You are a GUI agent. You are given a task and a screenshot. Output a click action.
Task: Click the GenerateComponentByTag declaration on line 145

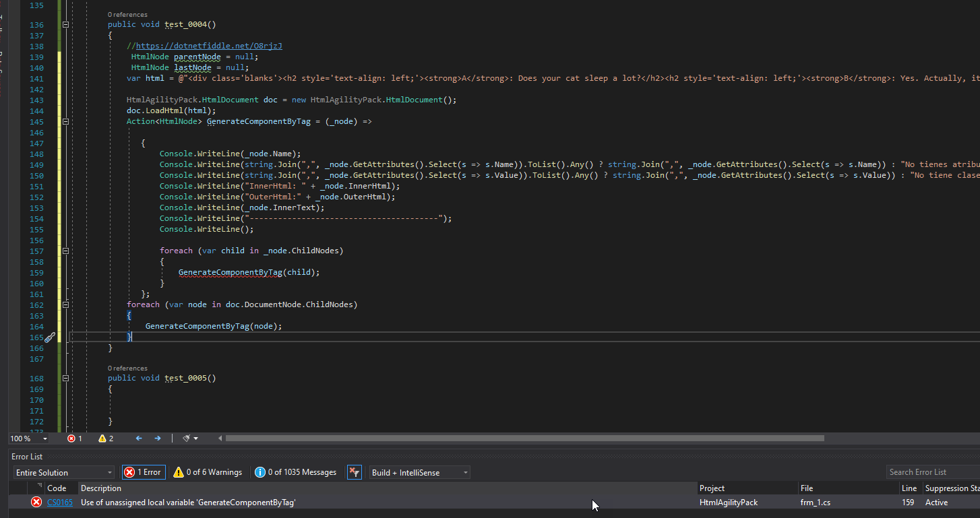pyautogui.click(x=259, y=122)
